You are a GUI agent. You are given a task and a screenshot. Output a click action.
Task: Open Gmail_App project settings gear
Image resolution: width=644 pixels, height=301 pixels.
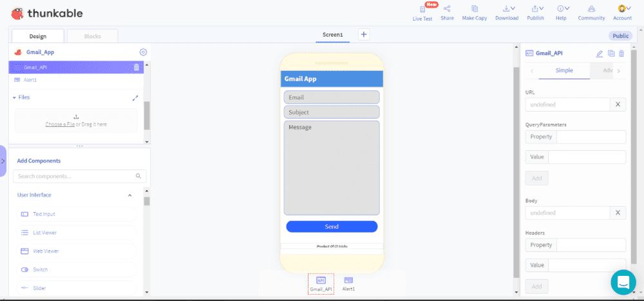[143, 52]
